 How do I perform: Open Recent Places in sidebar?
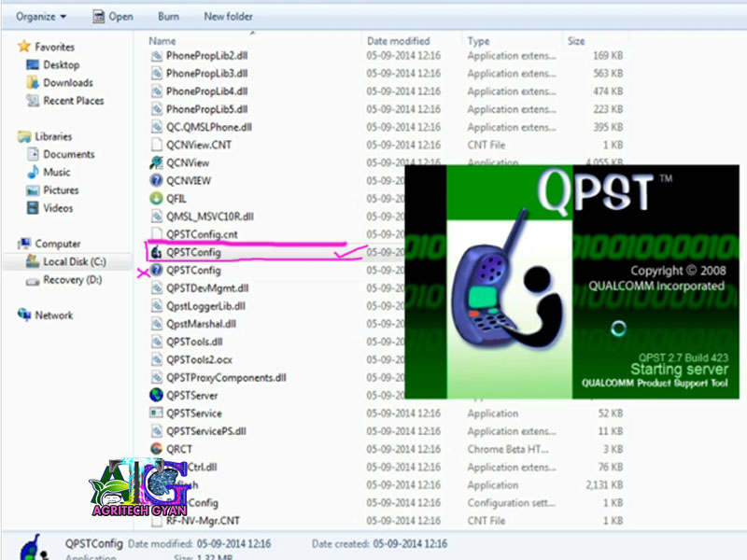pyautogui.click(x=74, y=101)
